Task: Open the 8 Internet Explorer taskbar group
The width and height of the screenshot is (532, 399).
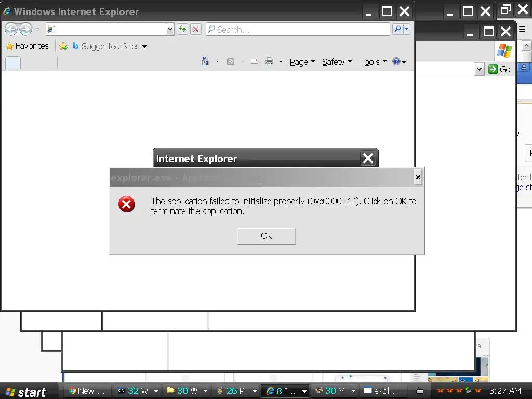Action: [285, 391]
